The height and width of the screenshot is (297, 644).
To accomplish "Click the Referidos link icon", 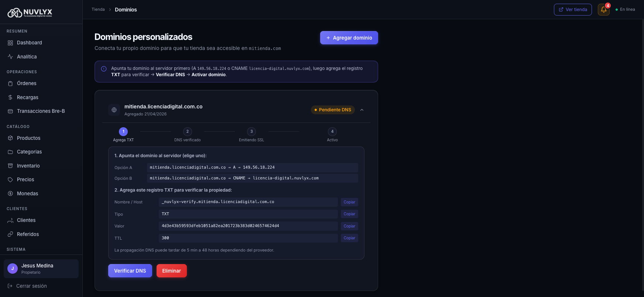I will [x=10, y=234].
